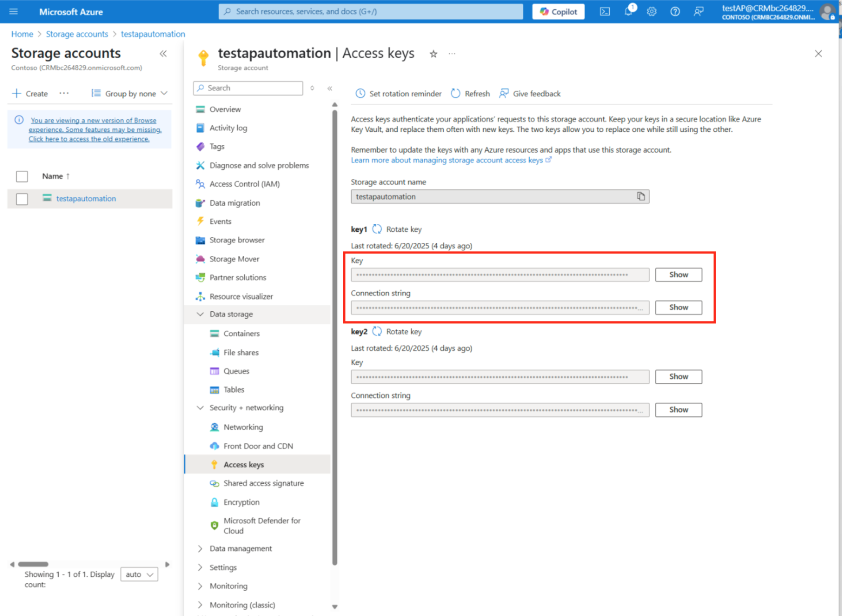Click the Copilot button
This screenshot has height=616, width=842.
pyautogui.click(x=558, y=12)
